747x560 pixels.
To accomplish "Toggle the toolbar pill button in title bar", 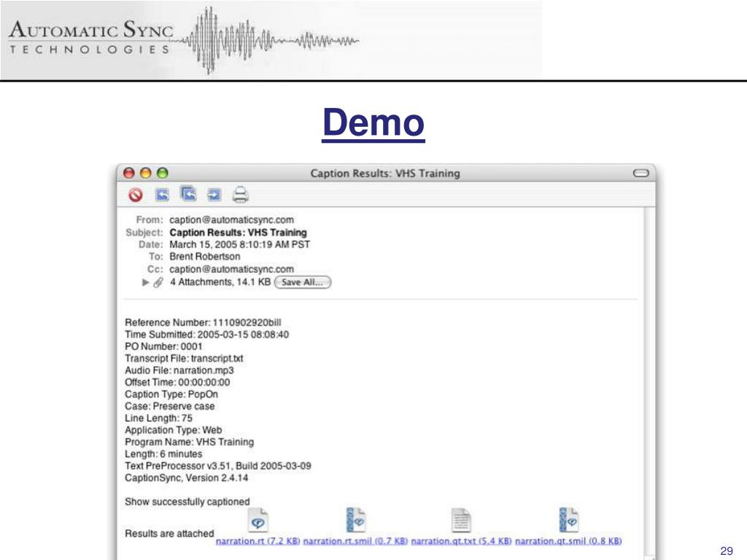I will point(640,173).
